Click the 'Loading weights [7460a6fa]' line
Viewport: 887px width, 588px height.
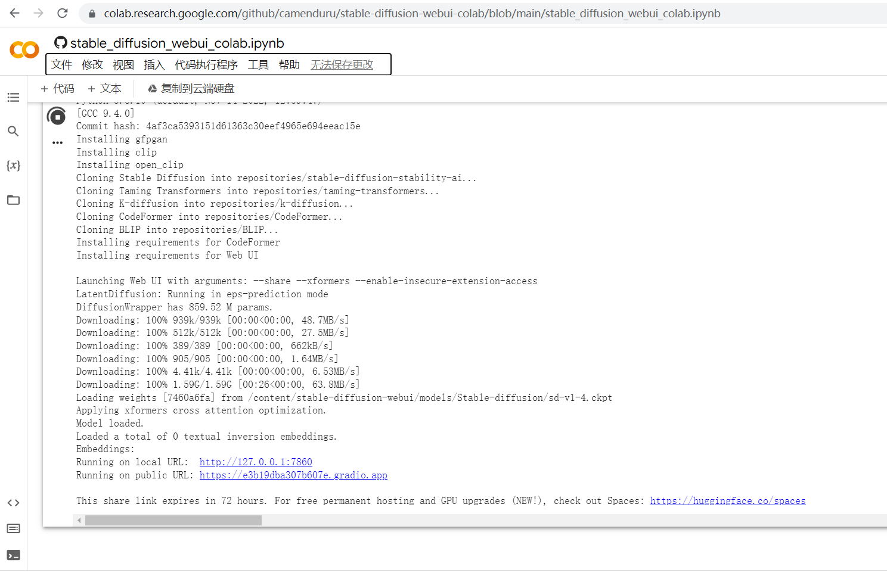[344, 398]
